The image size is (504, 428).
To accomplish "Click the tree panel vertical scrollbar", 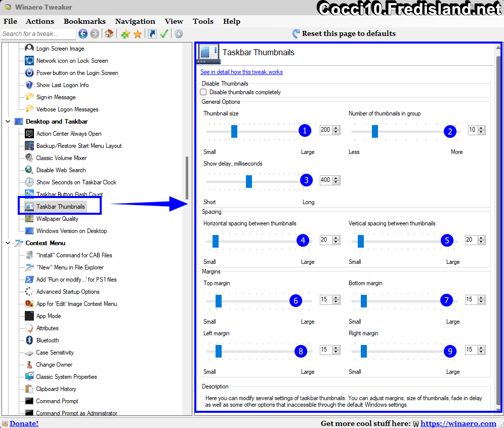I will coord(187,178).
